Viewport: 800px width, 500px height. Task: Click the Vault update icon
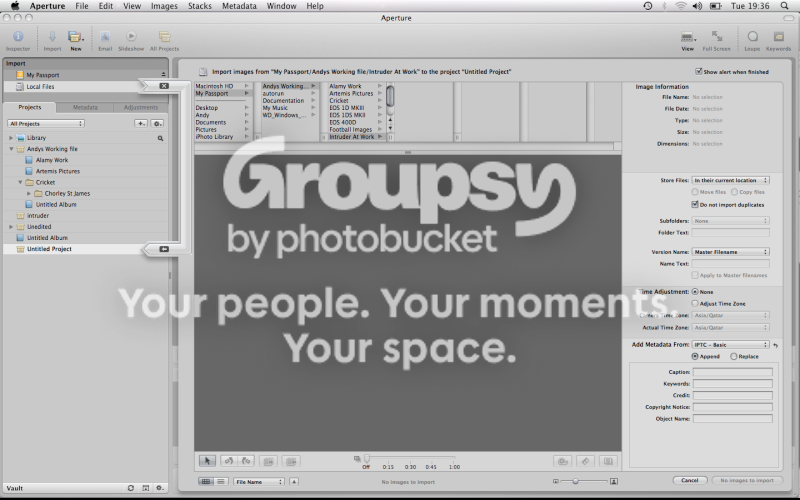131,488
